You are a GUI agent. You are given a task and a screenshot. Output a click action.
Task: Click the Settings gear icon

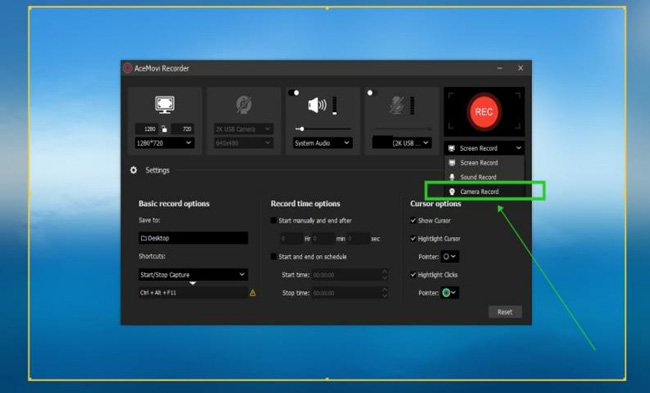click(133, 170)
